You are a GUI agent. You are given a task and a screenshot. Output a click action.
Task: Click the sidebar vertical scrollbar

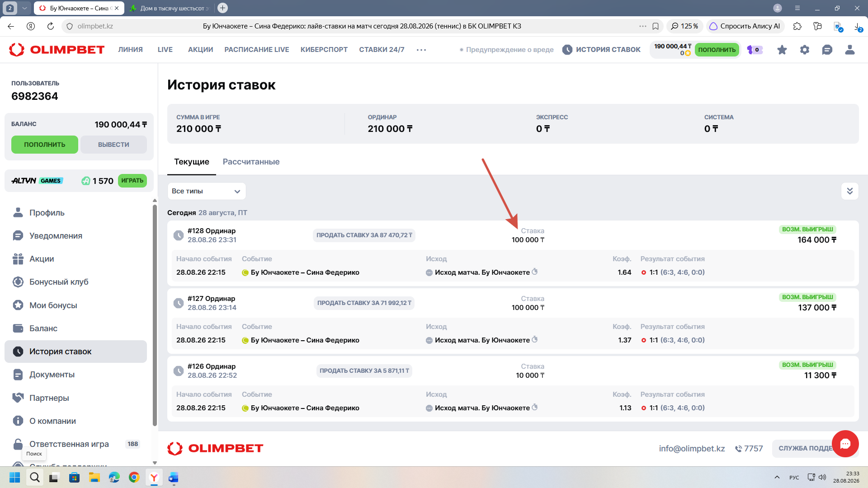[x=155, y=316]
